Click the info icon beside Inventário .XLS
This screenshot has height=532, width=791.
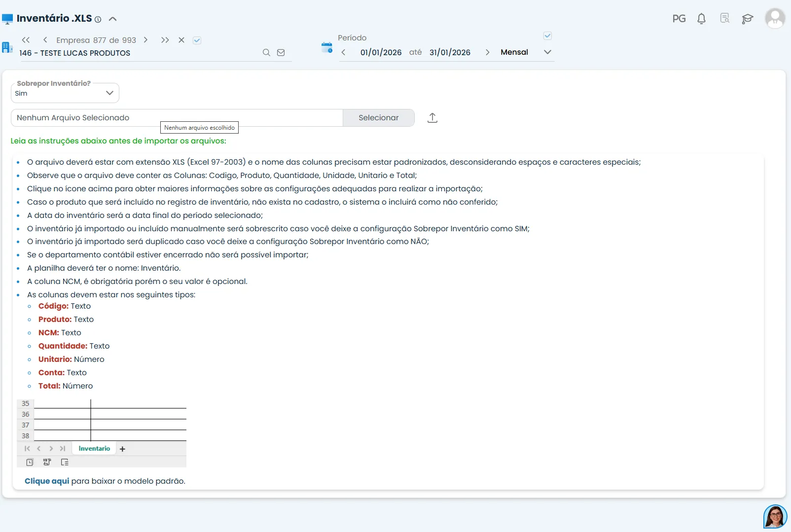pos(98,20)
